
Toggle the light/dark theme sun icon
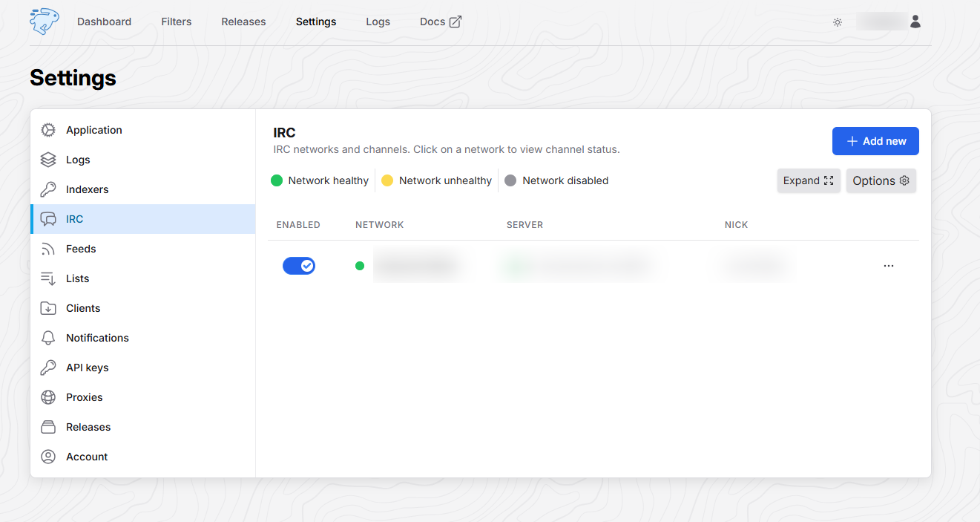[x=838, y=22]
